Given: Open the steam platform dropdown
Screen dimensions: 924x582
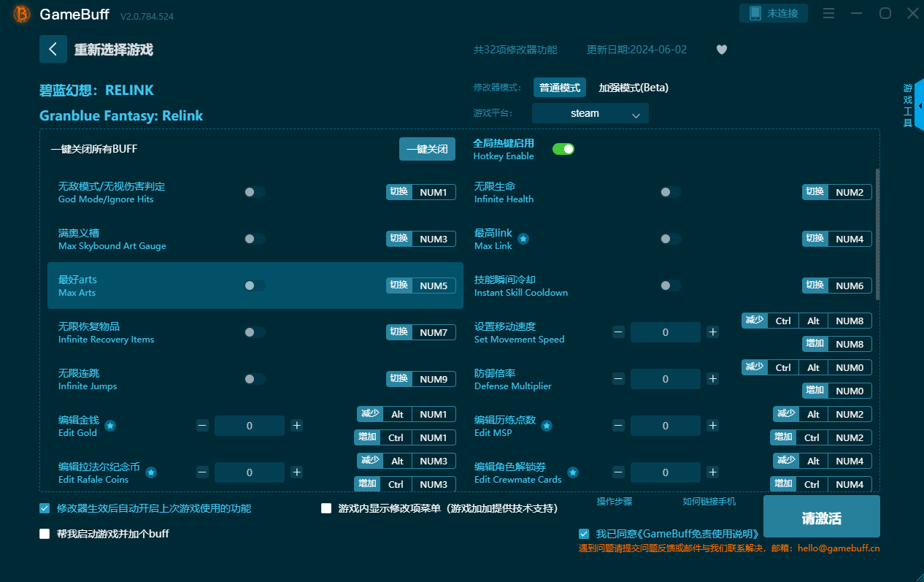Looking at the screenshot, I should coord(590,113).
